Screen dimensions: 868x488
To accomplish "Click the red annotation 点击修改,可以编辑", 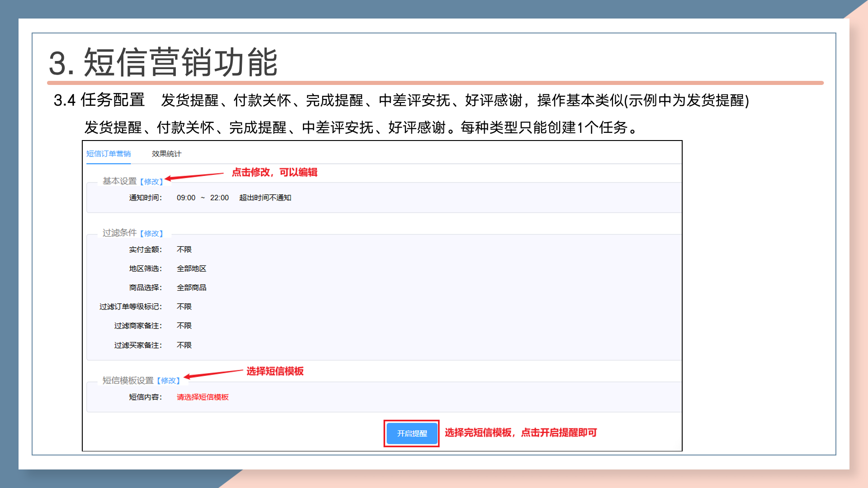I will (x=274, y=172).
